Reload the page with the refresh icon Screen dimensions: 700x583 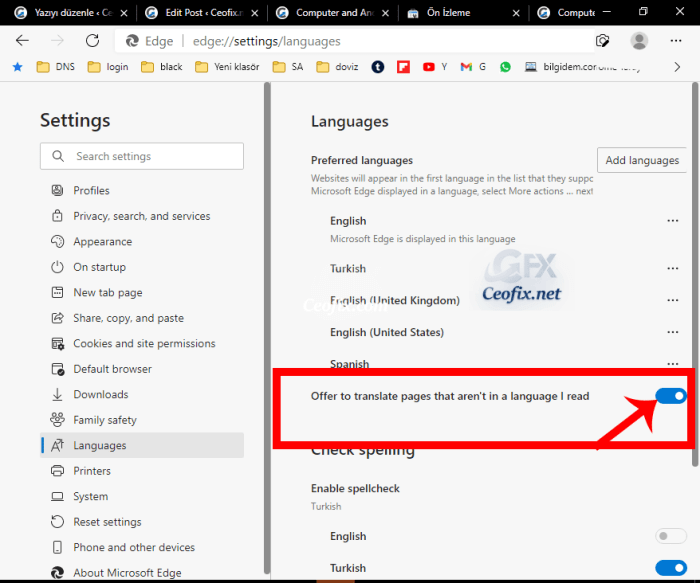click(92, 41)
